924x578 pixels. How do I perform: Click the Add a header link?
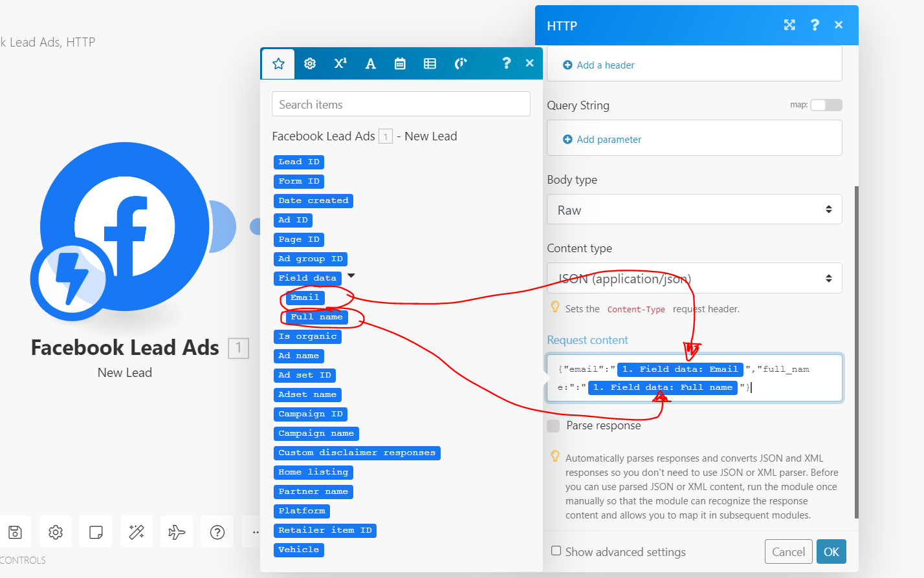point(605,65)
